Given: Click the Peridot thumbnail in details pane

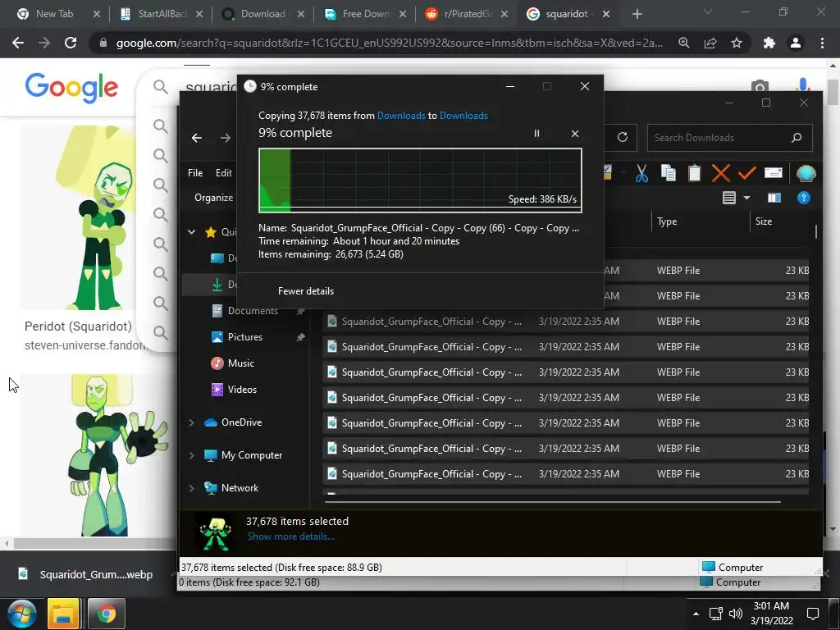Looking at the screenshot, I should [215, 533].
